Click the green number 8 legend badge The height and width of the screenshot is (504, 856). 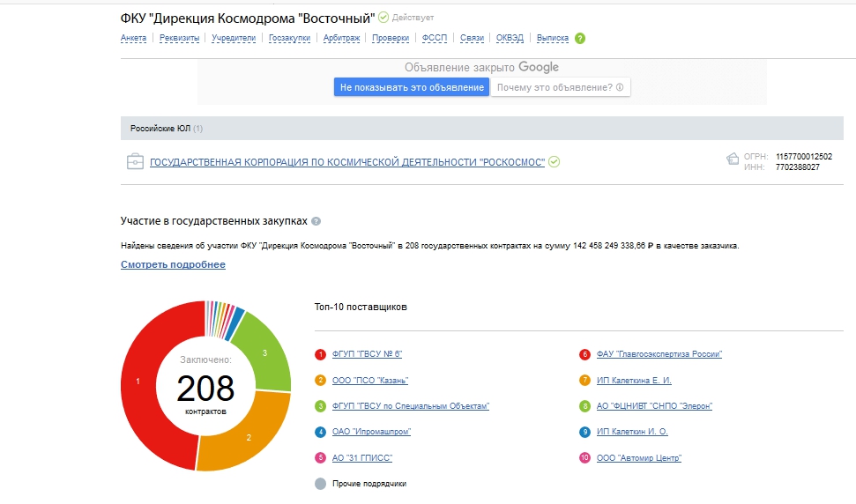[x=584, y=406]
